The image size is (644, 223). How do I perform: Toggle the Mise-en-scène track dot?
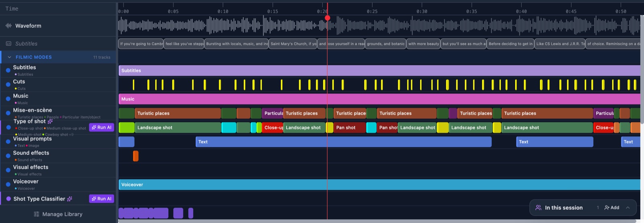[x=8, y=113]
